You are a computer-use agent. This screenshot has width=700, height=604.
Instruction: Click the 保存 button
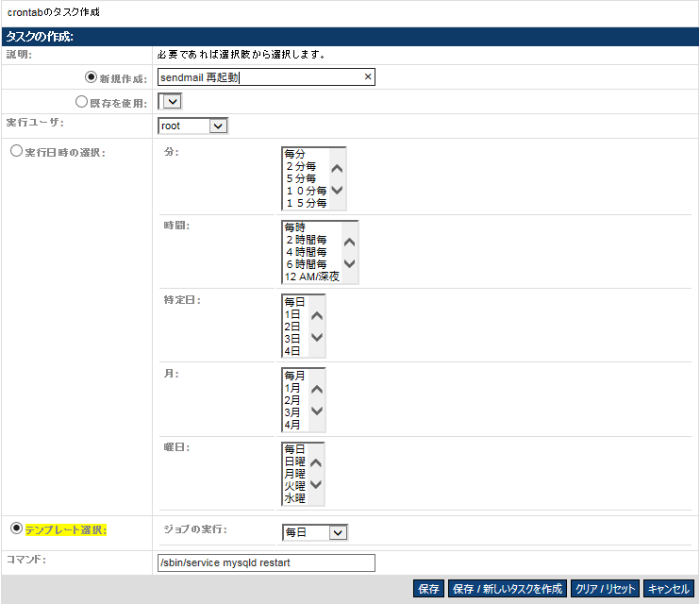tap(428, 589)
